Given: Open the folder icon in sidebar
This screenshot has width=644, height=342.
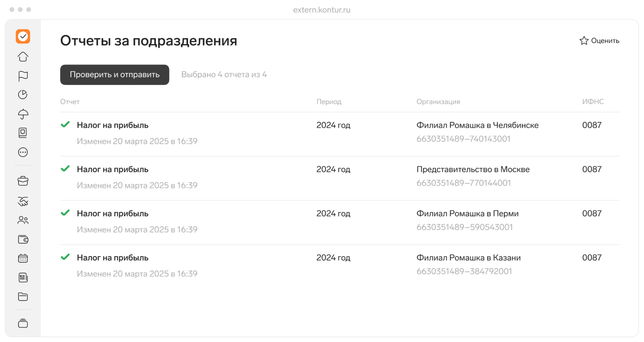Looking at the screenshot, I should pyautogui.click(x=23, y=297).
